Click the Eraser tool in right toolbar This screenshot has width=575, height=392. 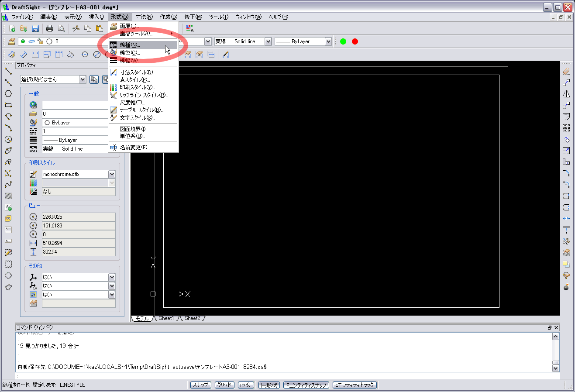point(566,71)
